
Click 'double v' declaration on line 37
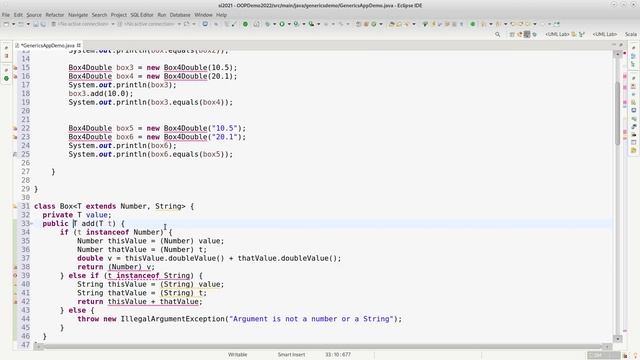click(94, 258)
